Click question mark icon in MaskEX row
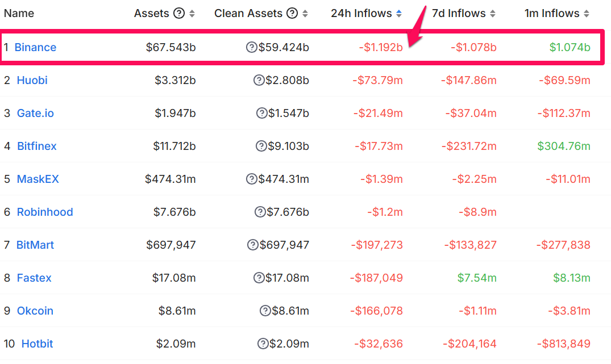This screenshot has height=364, width=611. tap(252, 179)
